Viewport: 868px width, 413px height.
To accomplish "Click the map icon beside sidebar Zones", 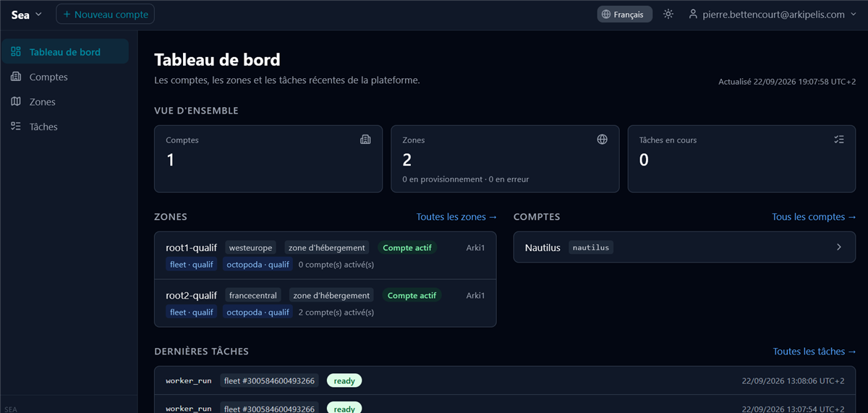I will [x=16, y=102].
